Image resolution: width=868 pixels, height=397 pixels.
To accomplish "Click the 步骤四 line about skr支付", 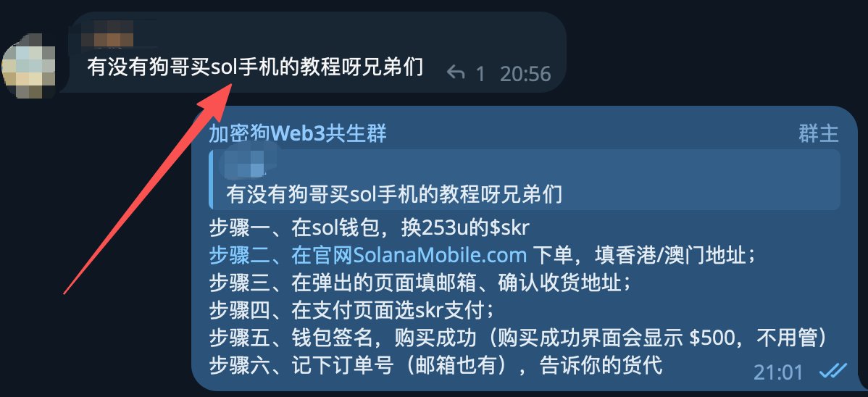I will 352,311.
